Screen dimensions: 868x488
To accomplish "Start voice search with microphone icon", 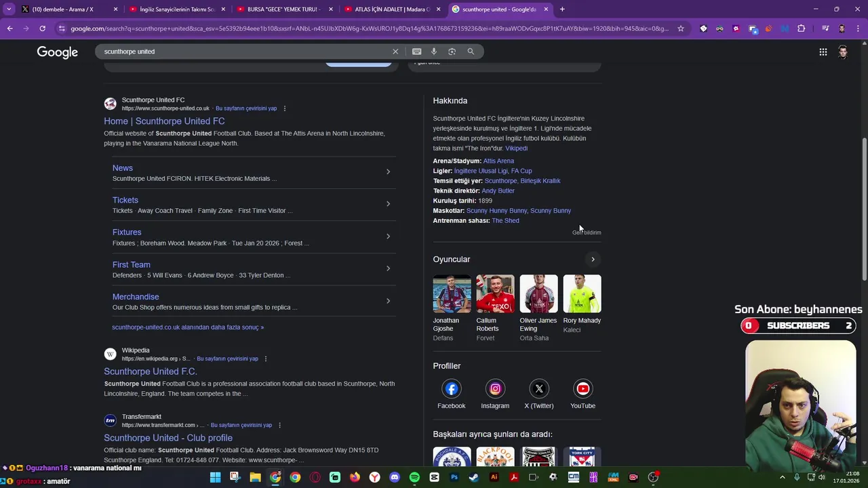I will click(434, 52).
